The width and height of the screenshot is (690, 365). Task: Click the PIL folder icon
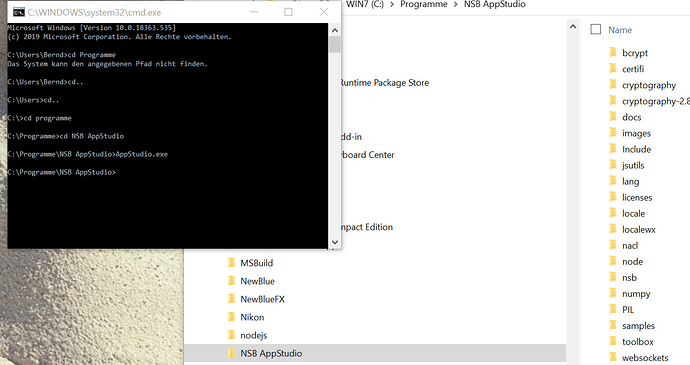point(613,309)
